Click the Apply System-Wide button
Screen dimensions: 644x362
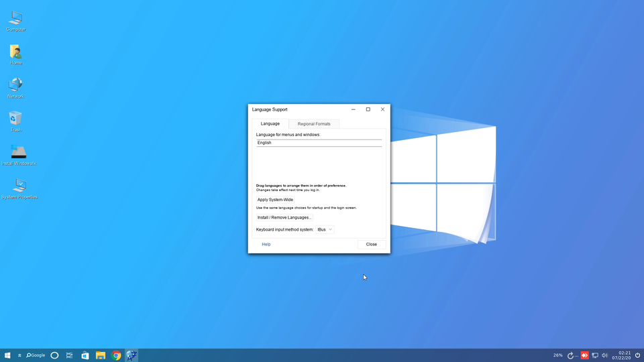[x=275, y=200]
